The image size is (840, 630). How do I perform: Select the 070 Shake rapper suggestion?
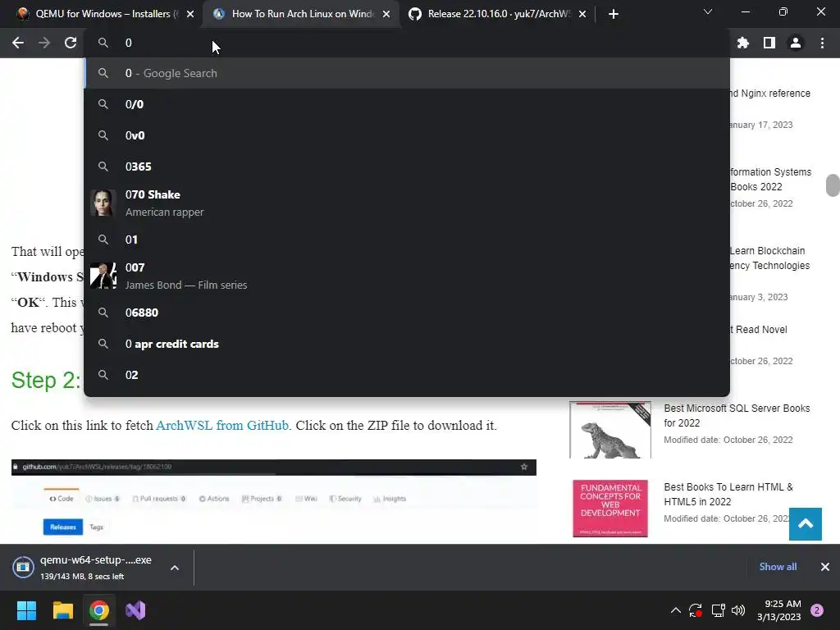coord(407,203)
